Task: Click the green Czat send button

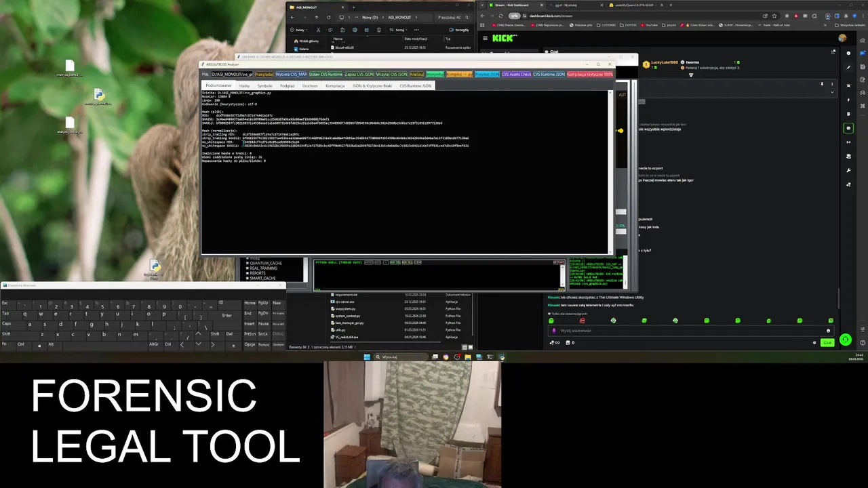Action: 827,343
